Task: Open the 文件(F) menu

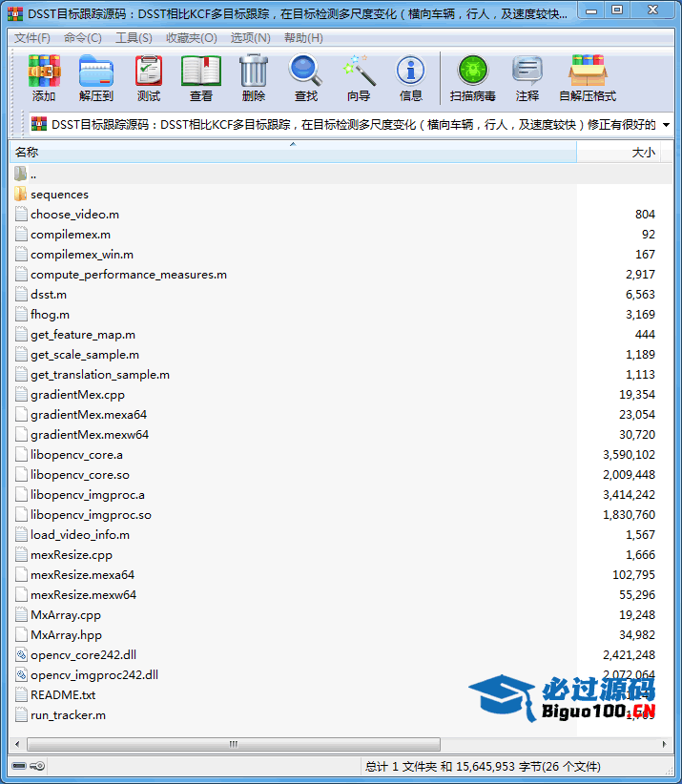Action: coord(32,38)
